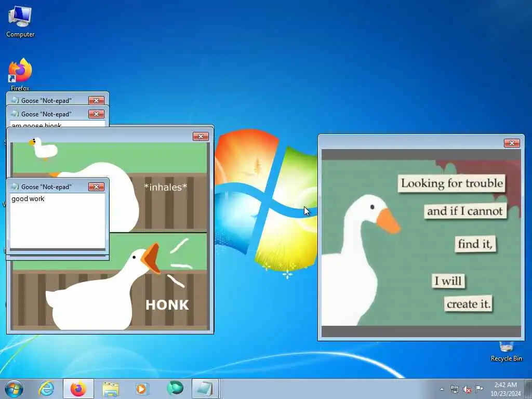Close the topmost Goose Not-epad window

96,100
